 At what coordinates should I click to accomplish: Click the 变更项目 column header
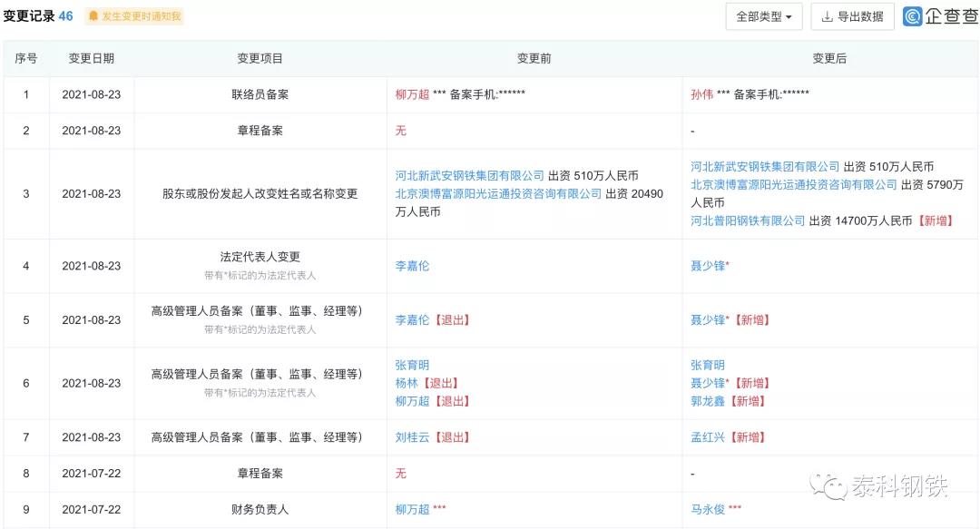point(260,58)
